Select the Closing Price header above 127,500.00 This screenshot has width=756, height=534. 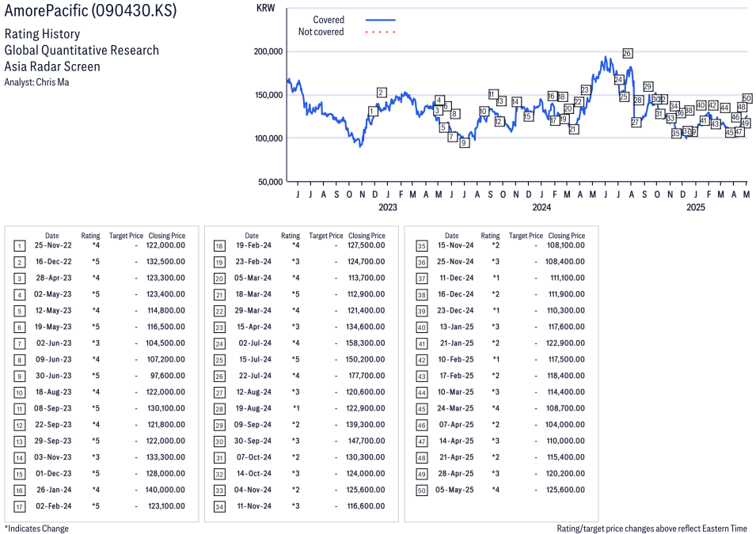(x=367, y=236)
